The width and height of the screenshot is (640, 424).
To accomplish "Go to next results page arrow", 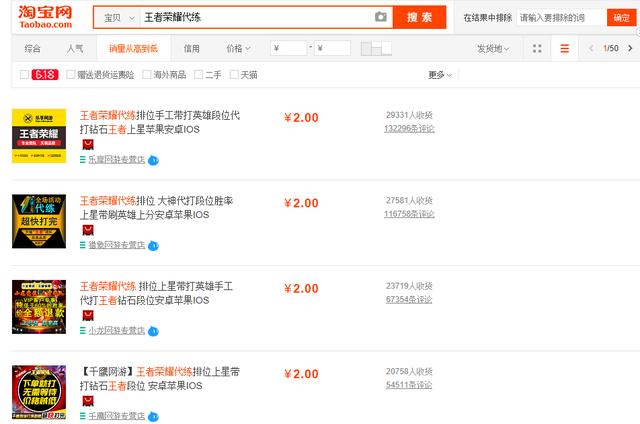I will (x=630, y=48).
